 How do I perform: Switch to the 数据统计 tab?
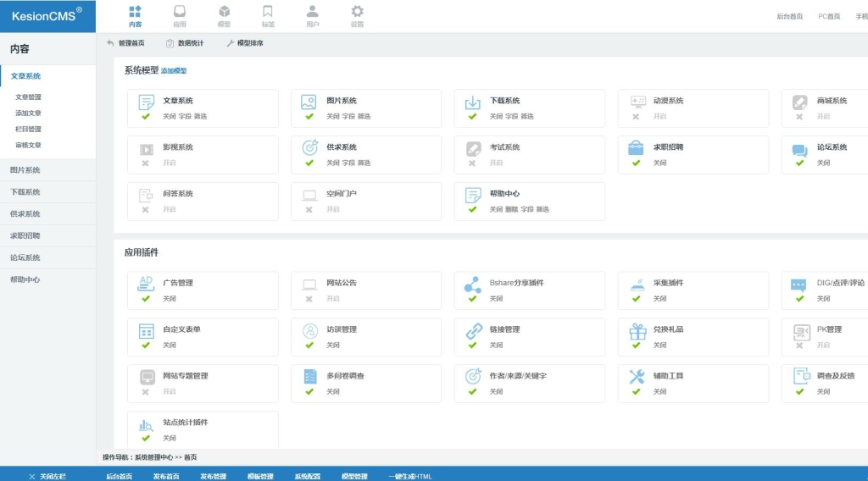pyautogui.click(x=185, y=43)
